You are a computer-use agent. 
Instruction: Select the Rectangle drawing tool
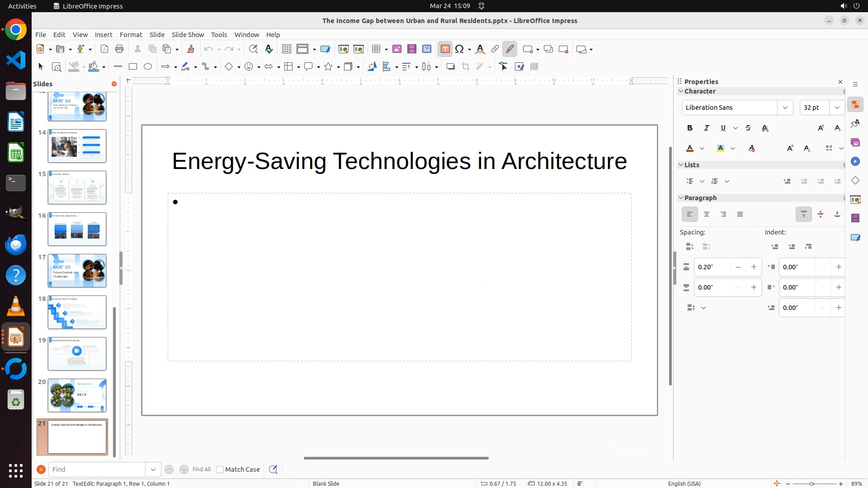[x=133, y=67]
